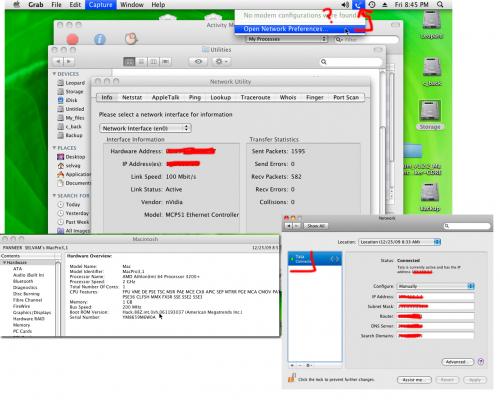500x400 pixels.
Task: Collapse Hardware tree in System Profiler
Action: click(x=5, y=263)
